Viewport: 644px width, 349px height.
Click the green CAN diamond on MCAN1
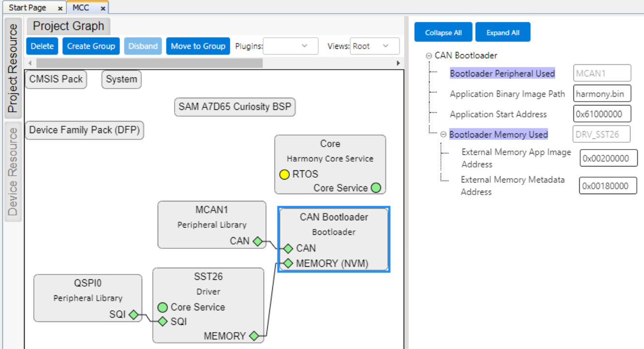pyautogui.click(x=257, y=241)
